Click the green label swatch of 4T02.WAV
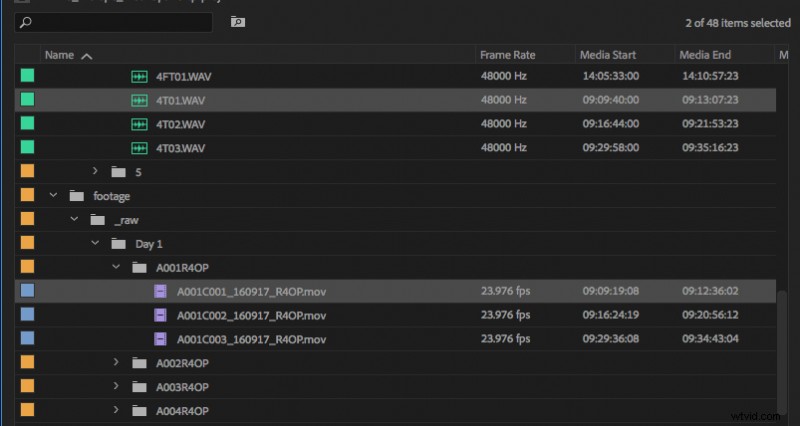The width and height of the screenshot is (800, 426). [x=28, y=123]
